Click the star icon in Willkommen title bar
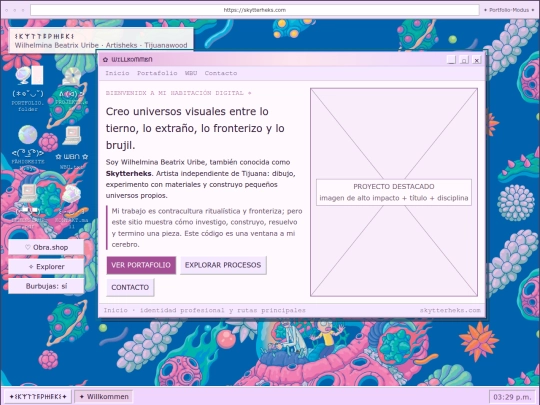Image resolution: width=540 pixels, height=405 pixels. click(x=105, y=60)
